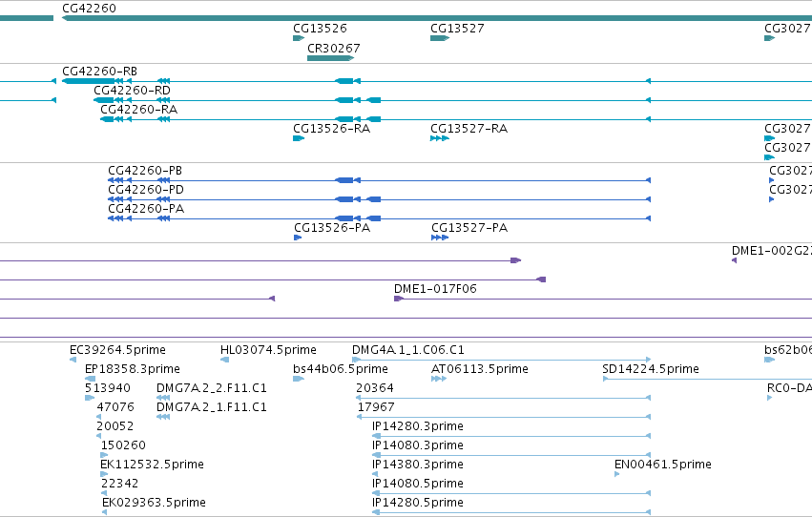Click the 20364 feature's left arrowhead
This screenshot has height=517, width=812.
[x=359, y=398]
